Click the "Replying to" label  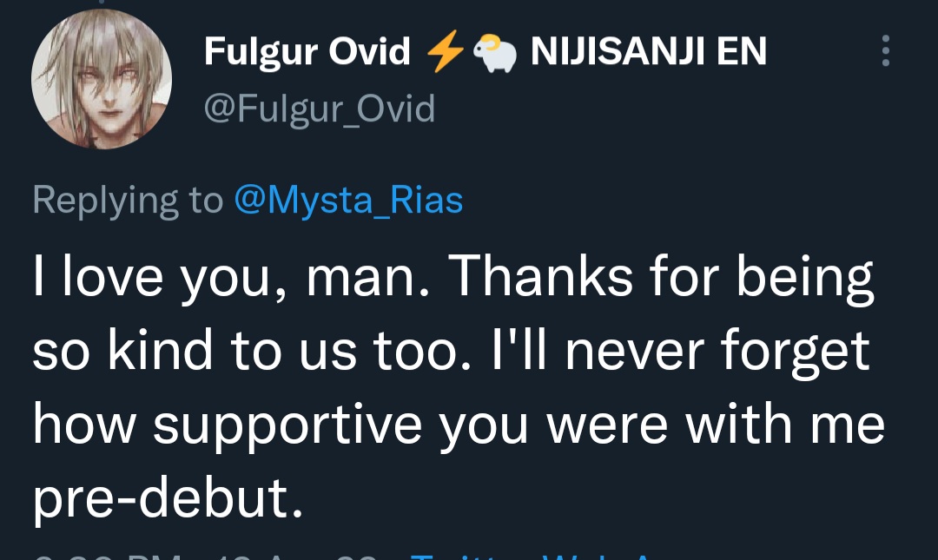pos(128,201)
